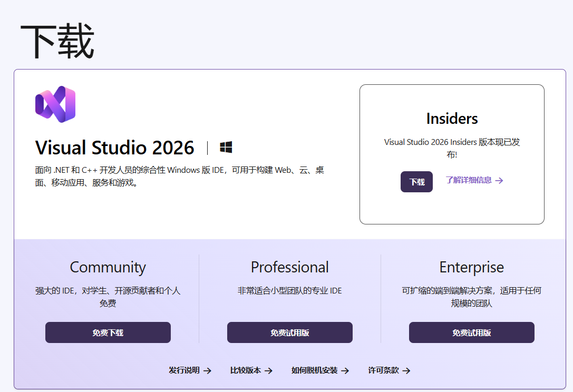Click the Professional edition heading
Viewport: 573px width, 392px height.
pos(290,267)
